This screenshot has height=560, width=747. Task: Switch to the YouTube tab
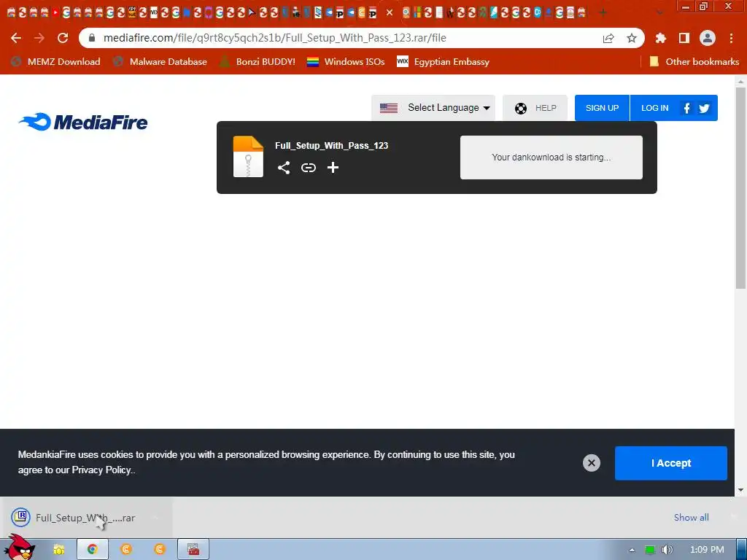click(55, 13)
